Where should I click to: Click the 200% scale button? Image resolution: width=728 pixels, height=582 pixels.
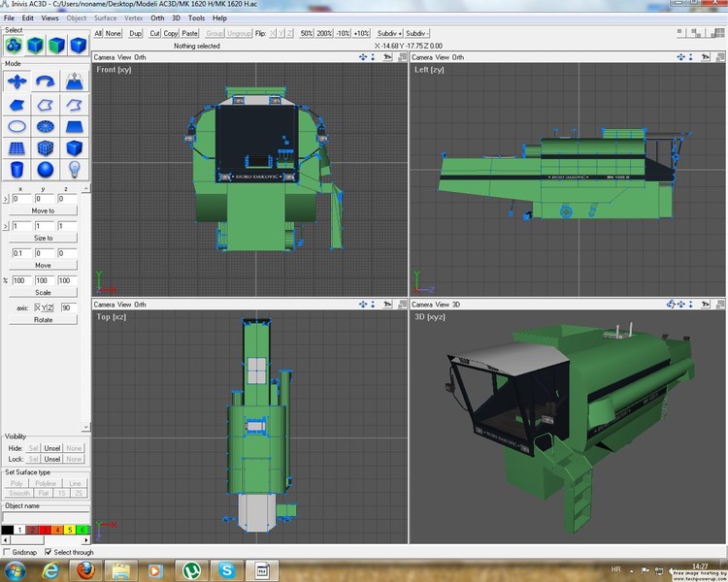(324, 33)
